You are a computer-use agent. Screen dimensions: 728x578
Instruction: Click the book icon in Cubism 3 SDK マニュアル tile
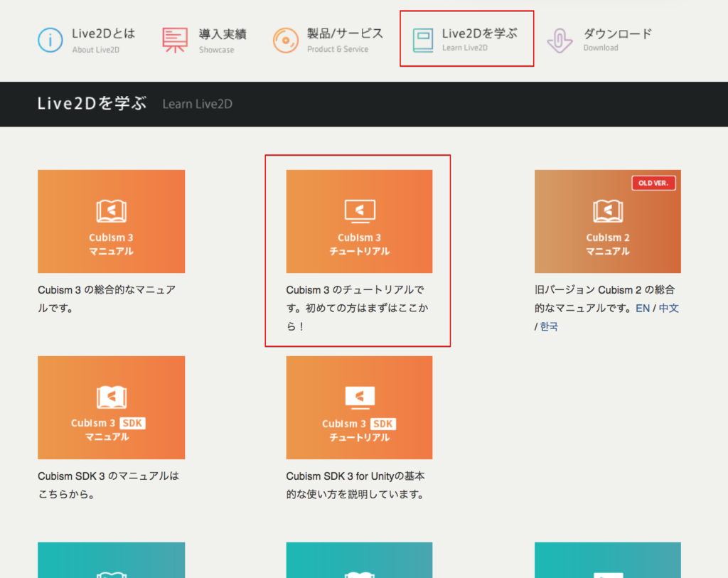pyautogui.click(x=112, y=397)
